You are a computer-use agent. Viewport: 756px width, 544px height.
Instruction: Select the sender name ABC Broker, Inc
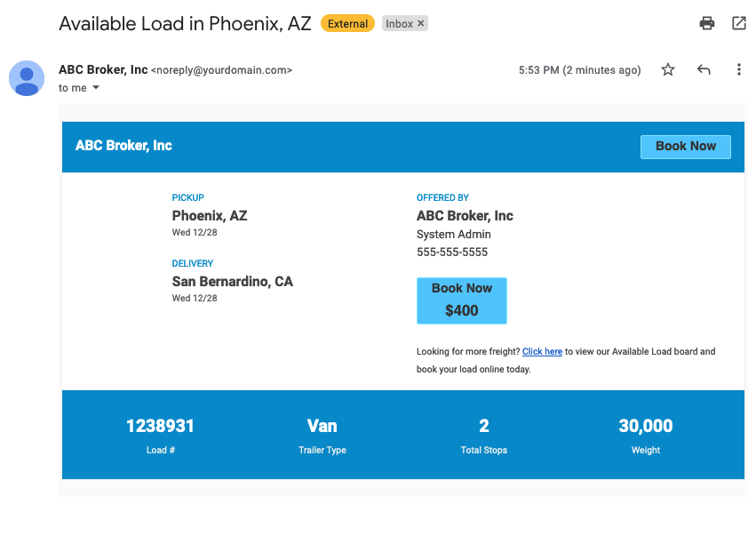[x=103, y=70]
